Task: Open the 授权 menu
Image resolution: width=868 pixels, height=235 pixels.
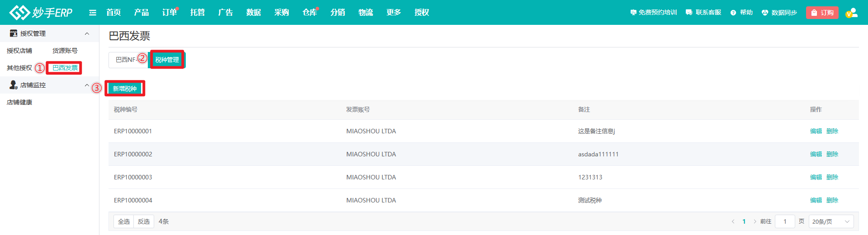Action: (422, 13)
